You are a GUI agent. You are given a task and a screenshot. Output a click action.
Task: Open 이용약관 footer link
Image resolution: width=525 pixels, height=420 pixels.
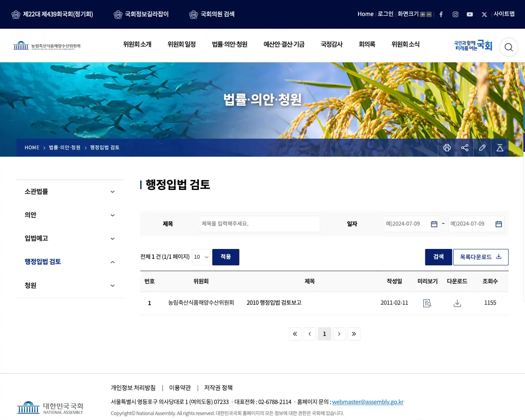click(x=180, y=388)
